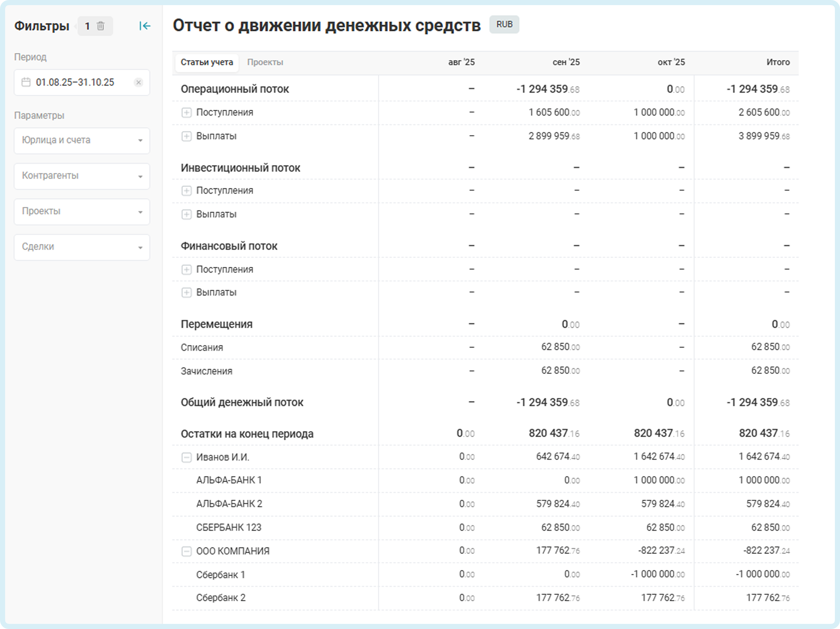Expand Выплаты under Инвестиционный поток
This screenshot has height=629, width=840.
click(x=186, y=215)
